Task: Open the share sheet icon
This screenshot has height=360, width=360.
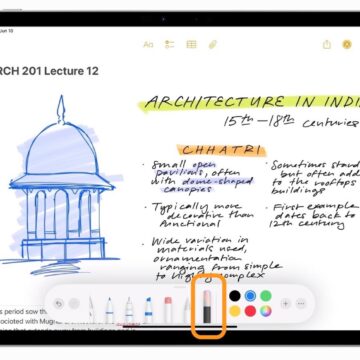Action: [x=327, y=44]
